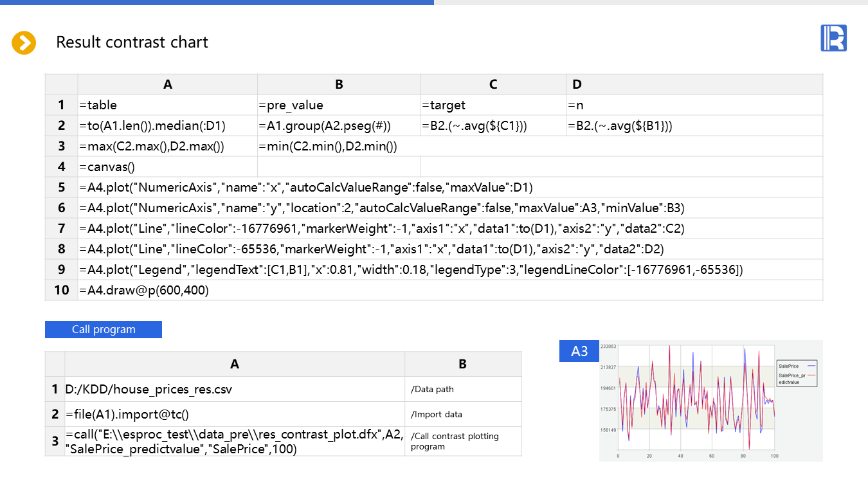The width and height of the screenshot is (868, 488).
Task: Select column B header in top grid
Action: (x=339, y=84)
